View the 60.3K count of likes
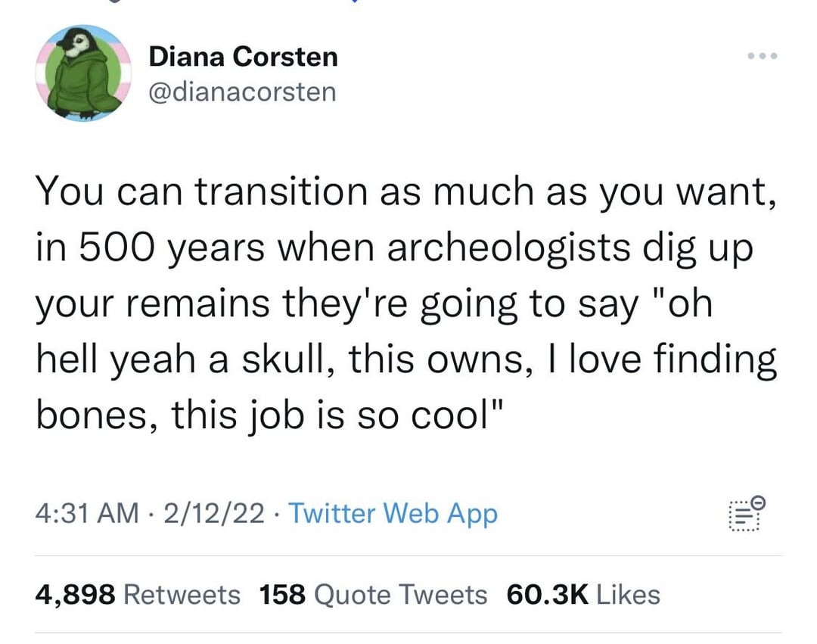The width and height of the screenshot is (817, 644). tap(547, 595)
